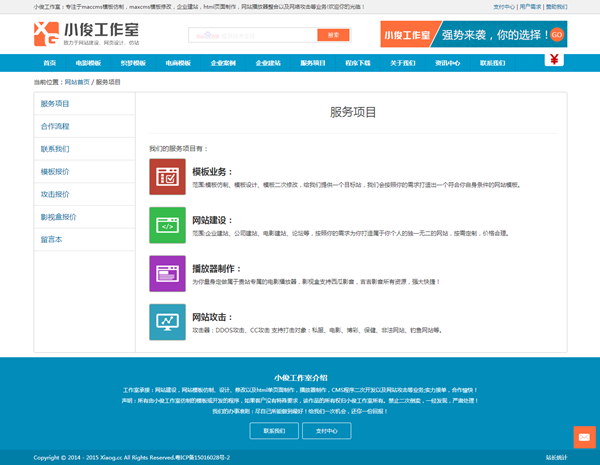Click the 赞助我们 link at top right

pos(556,7)
